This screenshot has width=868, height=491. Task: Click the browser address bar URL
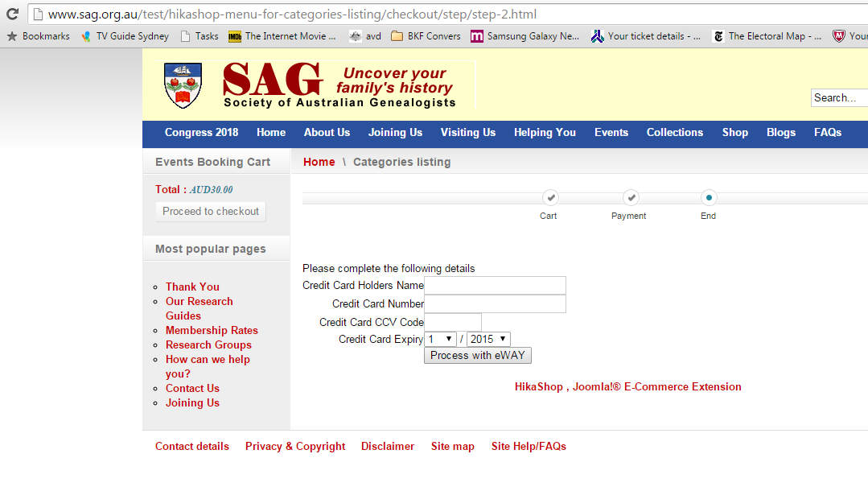click(292, 14)
